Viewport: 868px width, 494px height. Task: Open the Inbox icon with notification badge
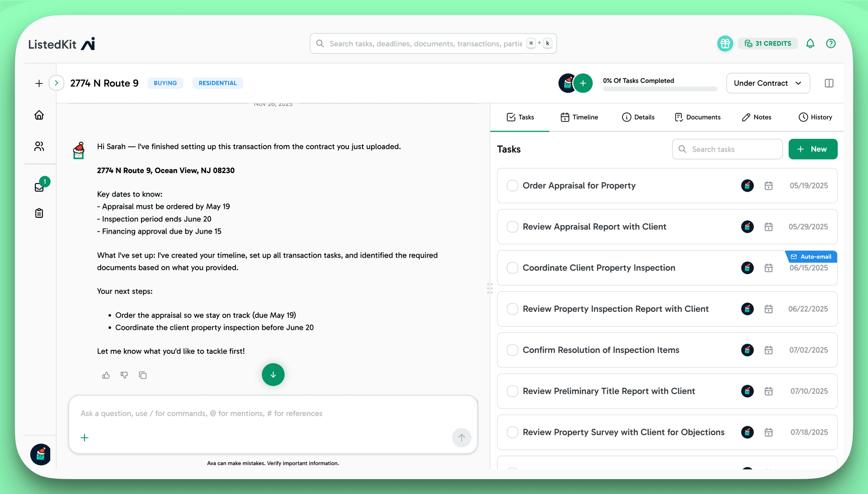pyautogui.click(x=39, y=187)
